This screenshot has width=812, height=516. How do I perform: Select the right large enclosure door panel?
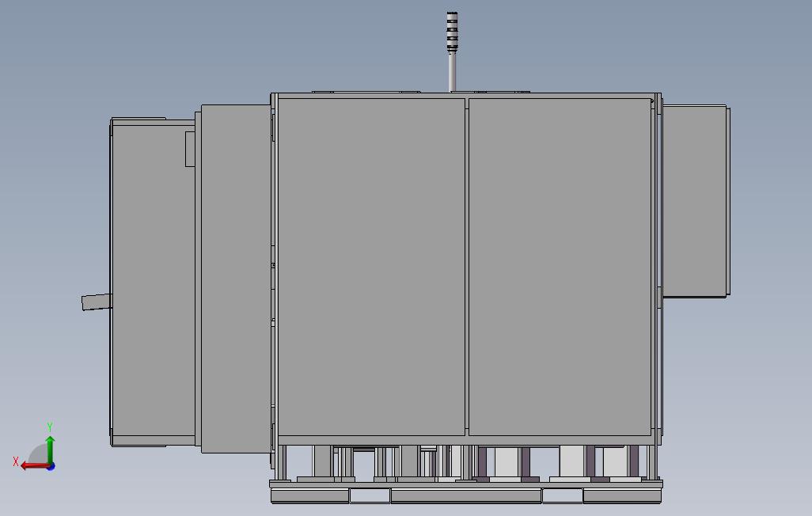tap(560, 267)
